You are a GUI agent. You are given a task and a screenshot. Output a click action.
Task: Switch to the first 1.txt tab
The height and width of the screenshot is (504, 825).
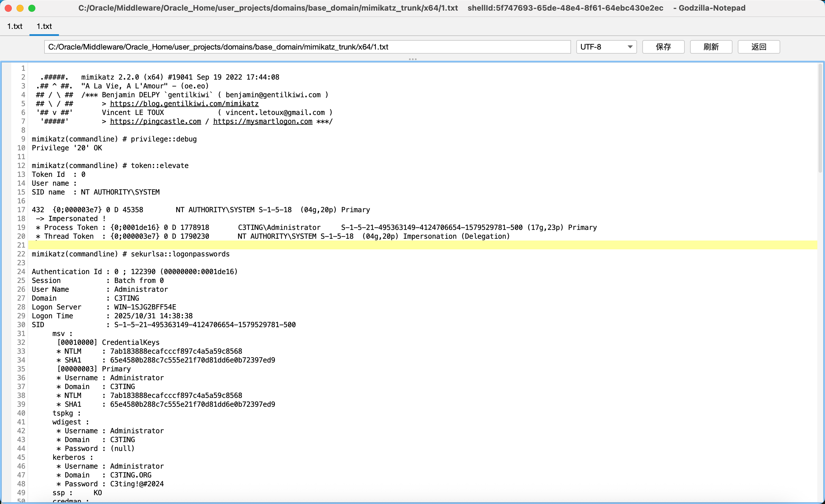tap(15, 26)
